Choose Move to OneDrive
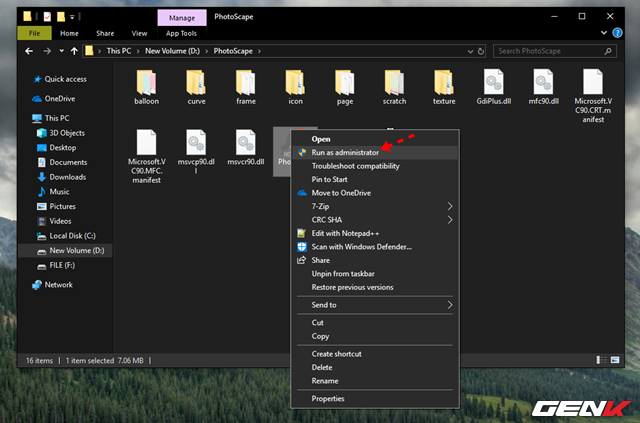Screen dimensions: 640x423 (x=375, y=193)
